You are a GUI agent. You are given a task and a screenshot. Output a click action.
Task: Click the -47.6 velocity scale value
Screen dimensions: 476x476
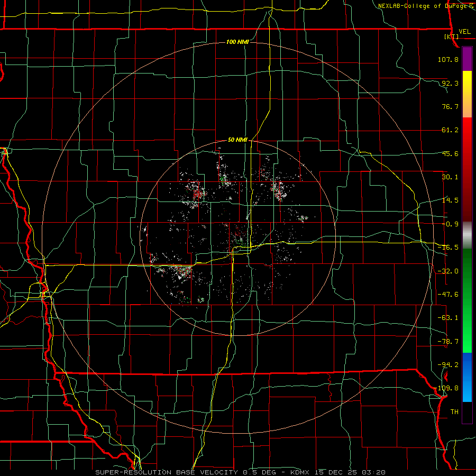tap(448, 295)
